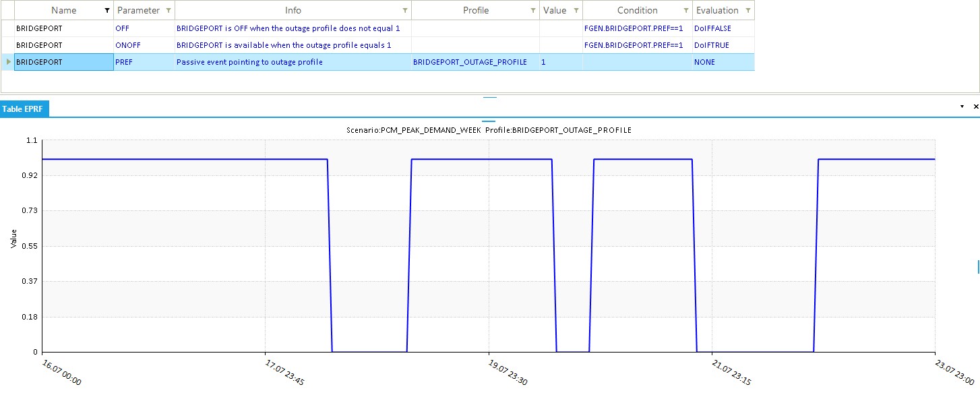The width and height of the screenshot is (980, 395).
Task: Select the ONOFF parameter cell
Action: click(x=144, y=45)
